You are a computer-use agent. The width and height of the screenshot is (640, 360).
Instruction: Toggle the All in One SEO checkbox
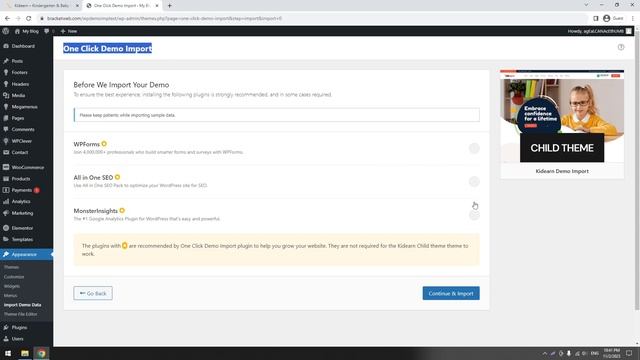point(474,182)
